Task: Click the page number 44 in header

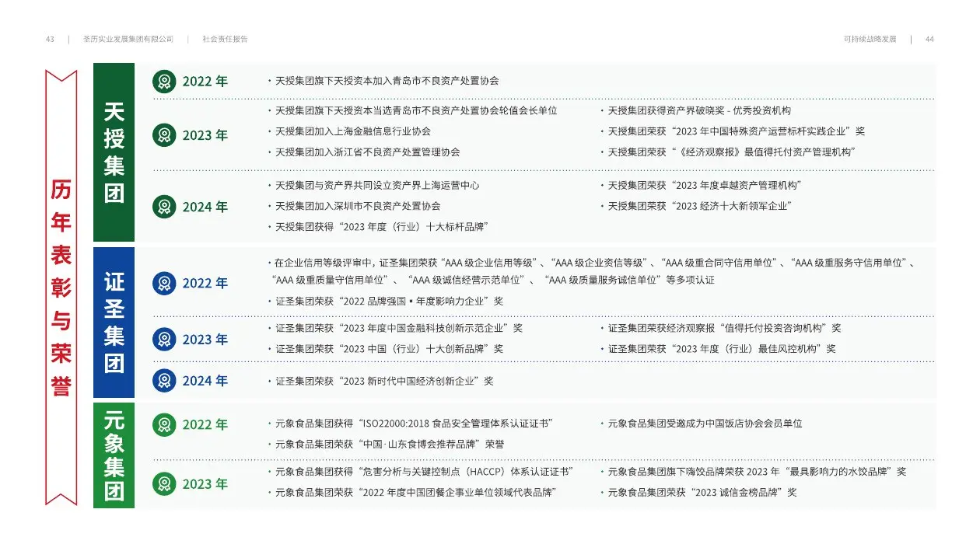Action: tap(929, 39)
